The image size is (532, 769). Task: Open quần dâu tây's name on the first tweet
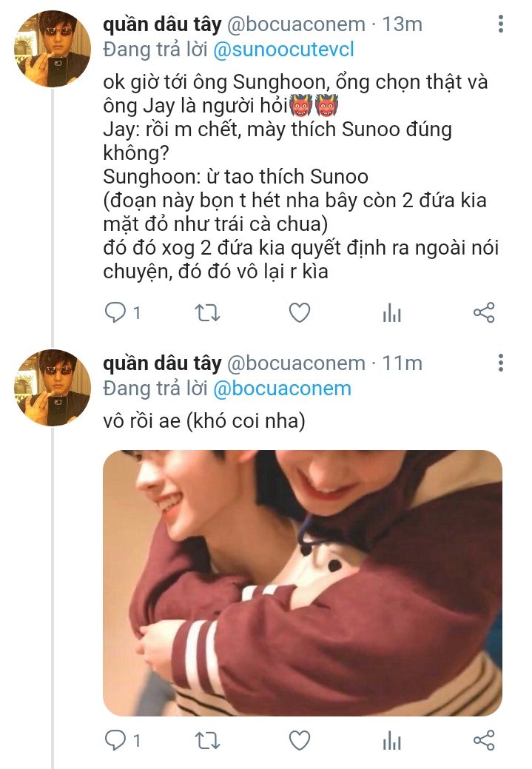coord(162,24)
